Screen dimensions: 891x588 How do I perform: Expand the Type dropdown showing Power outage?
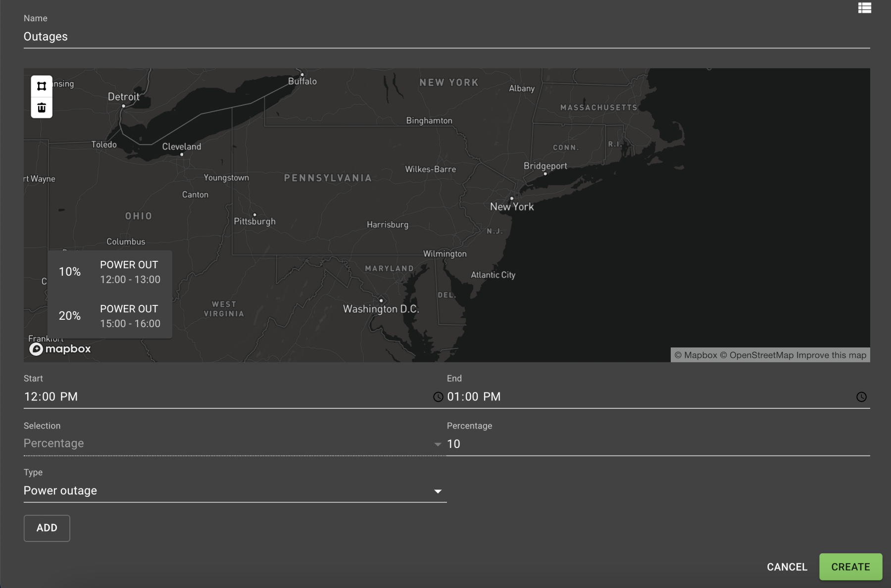198,490
